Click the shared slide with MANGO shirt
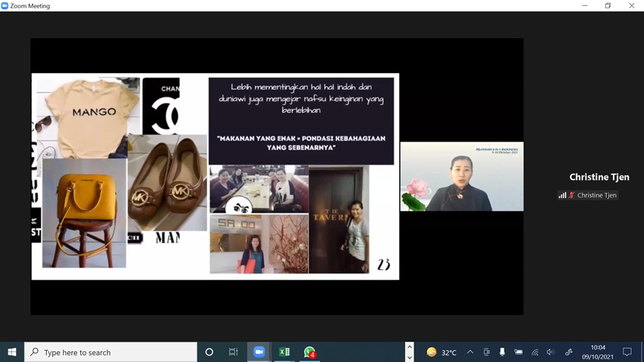This screenshot has height=362, width=644. [x=215, y=177]
